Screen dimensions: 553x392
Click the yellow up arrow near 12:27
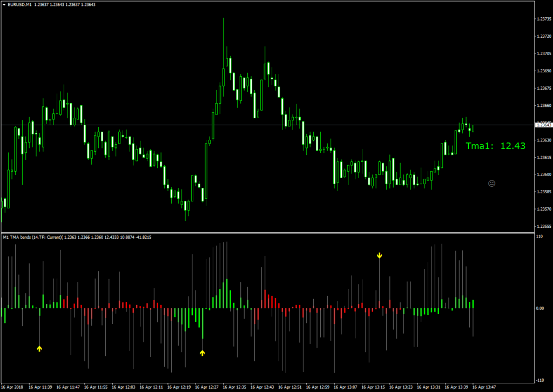pos(203,353)
